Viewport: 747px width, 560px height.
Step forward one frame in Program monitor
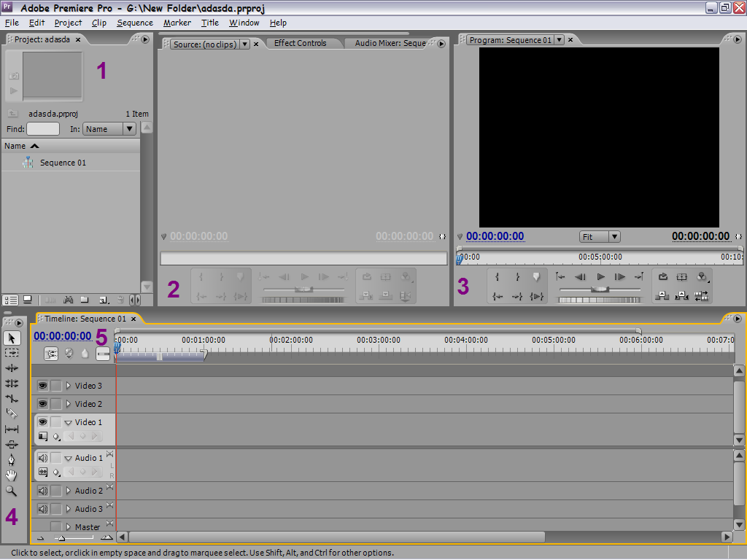click(x=620, y=276)
